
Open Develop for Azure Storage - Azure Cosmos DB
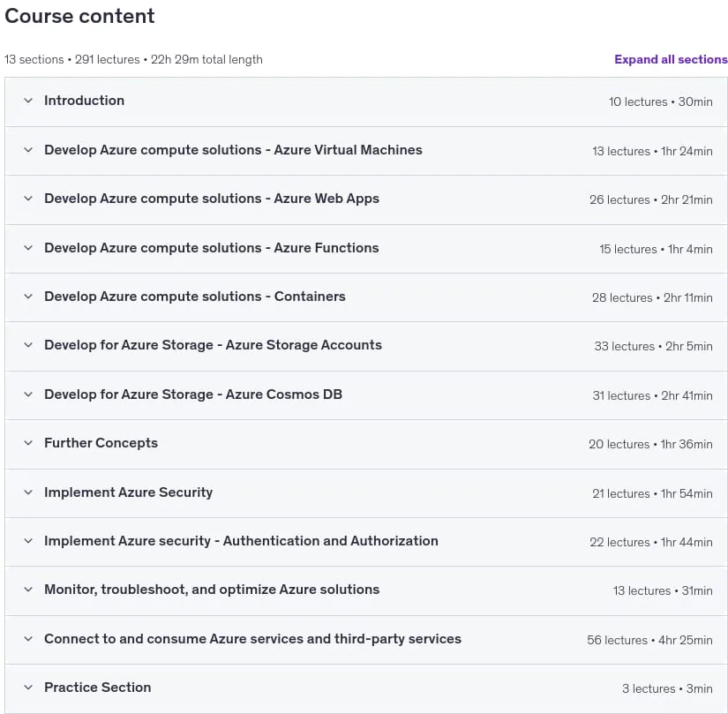(x=193, y=395)
